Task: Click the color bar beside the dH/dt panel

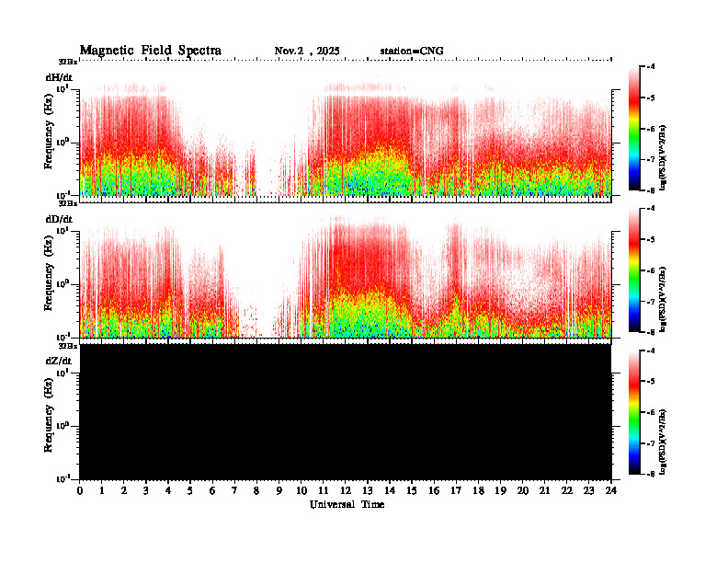Action: point(633,128)
